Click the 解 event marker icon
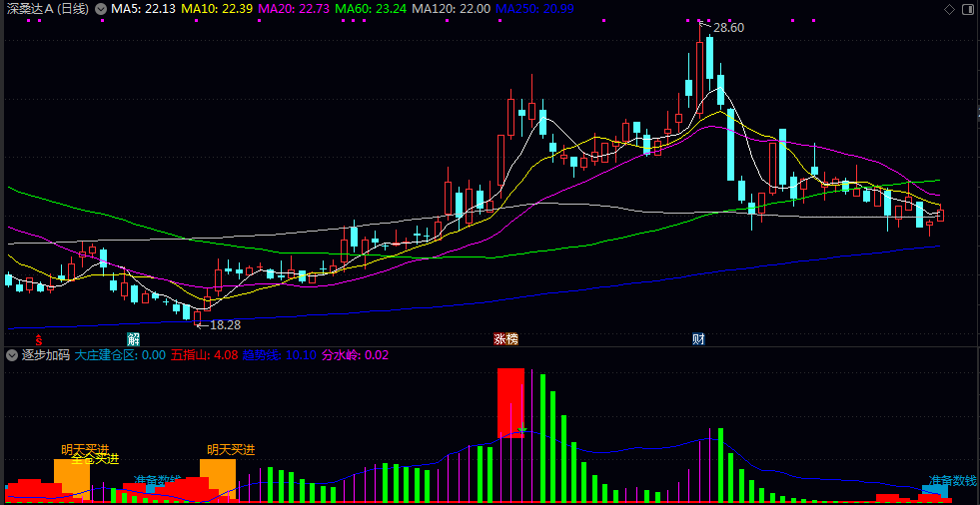 133,339
